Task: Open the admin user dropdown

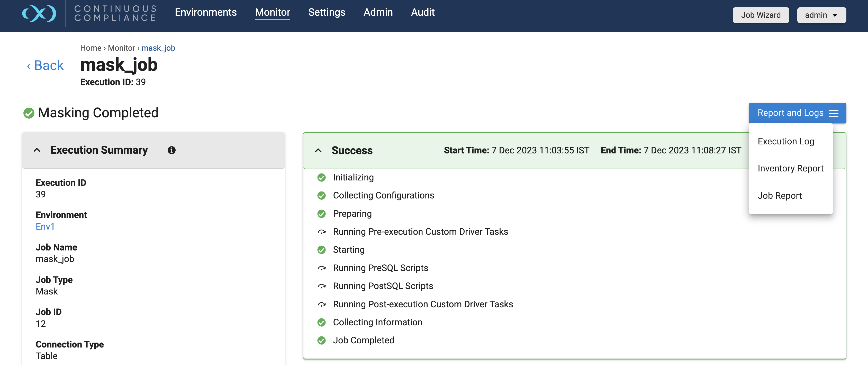Action: click(821, 15)
